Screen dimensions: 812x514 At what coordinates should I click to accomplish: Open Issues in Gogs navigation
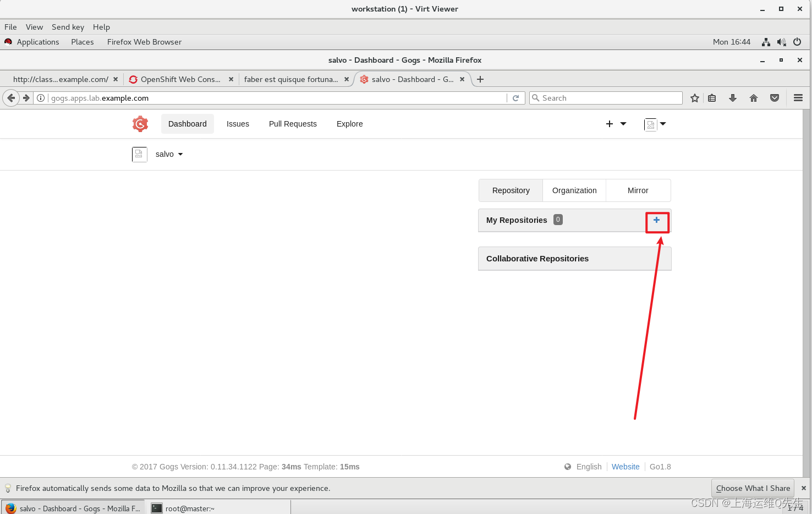tap(238, 124)
